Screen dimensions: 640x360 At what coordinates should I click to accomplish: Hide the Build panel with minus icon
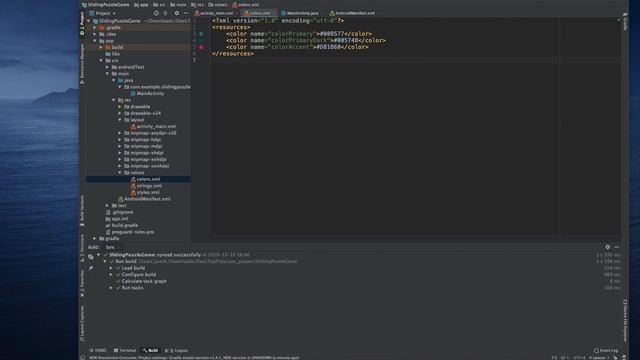[x=616, y=247]
